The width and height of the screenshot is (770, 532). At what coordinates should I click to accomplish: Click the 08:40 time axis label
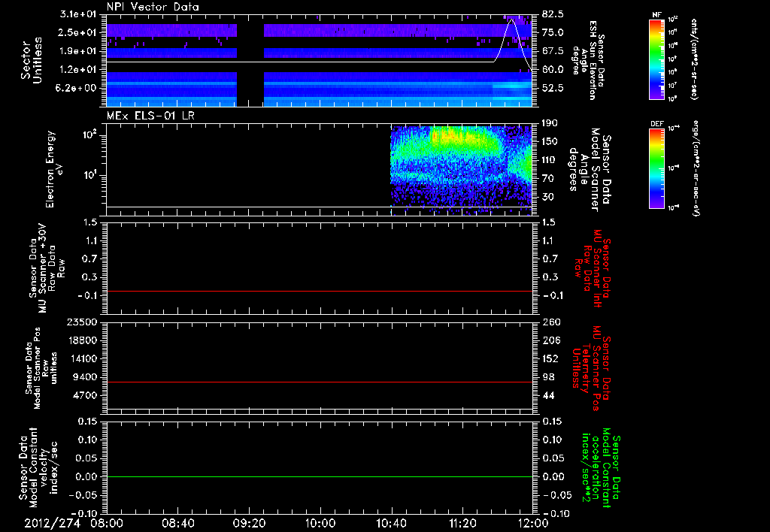tap(177, 523)
